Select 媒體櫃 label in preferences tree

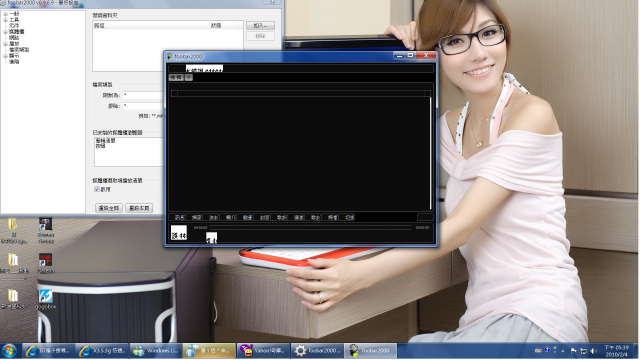(x=17, y=31)
